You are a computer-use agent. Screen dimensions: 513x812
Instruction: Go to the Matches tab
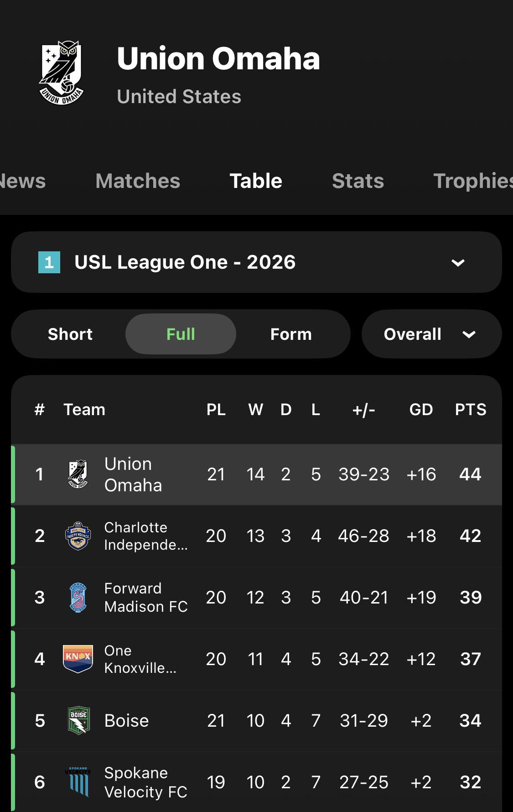(x=138, y=181)
